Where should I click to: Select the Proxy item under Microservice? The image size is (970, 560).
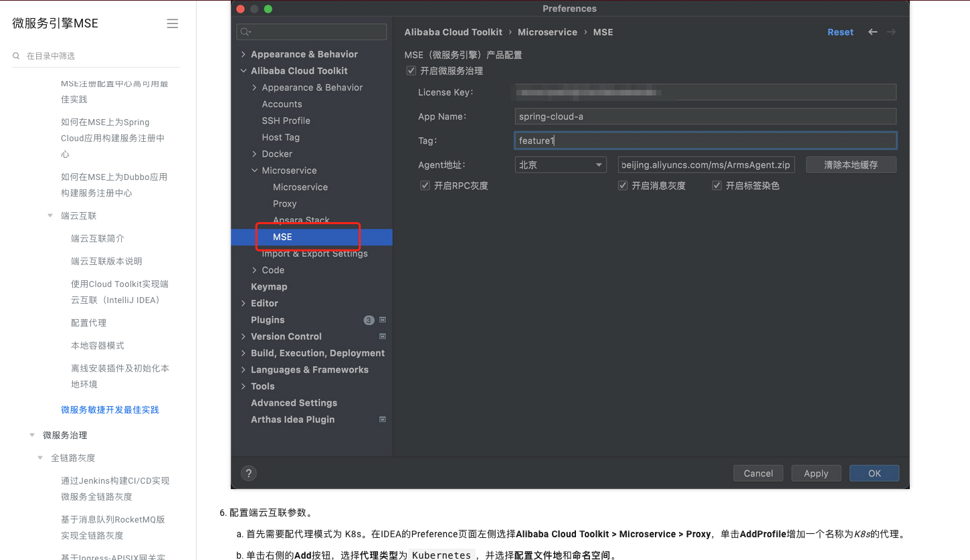tap(284, 203)
